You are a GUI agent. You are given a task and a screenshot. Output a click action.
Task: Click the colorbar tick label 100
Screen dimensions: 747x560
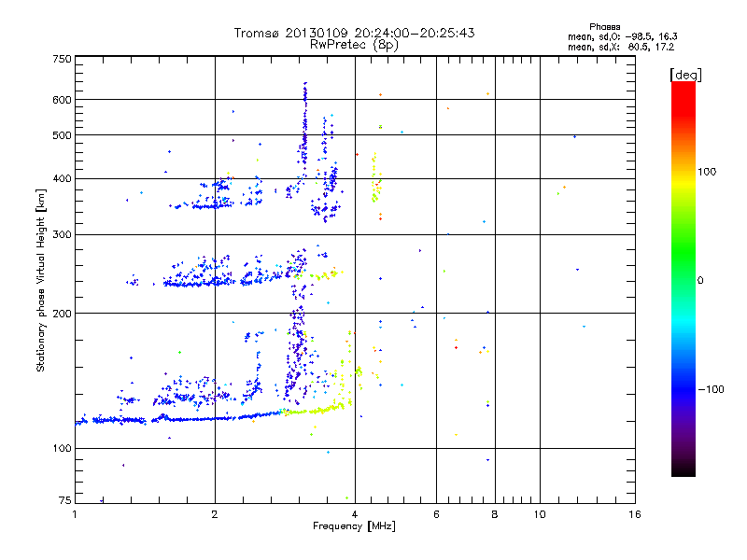tap(707, 172)
